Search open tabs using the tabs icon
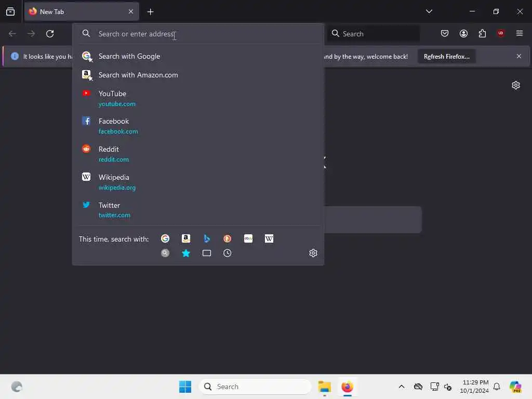 pyautogui.click(x=207, y=253)
